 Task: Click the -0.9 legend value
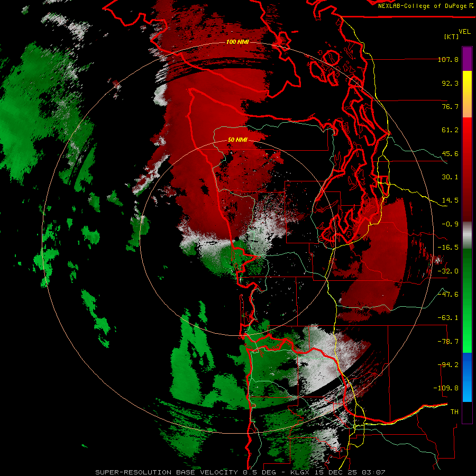click(450, 224)
